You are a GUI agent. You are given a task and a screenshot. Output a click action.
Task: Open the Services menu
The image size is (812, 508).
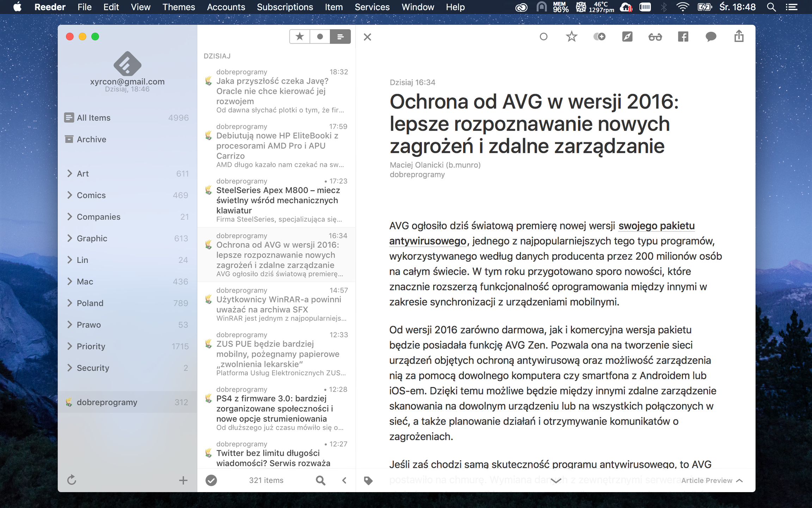click(372, 7)
